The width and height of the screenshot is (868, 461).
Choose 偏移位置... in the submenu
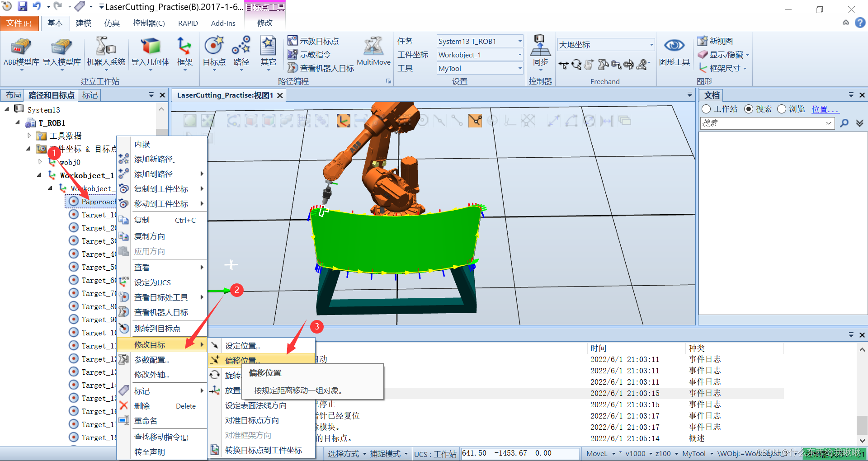tap(261, 360)
